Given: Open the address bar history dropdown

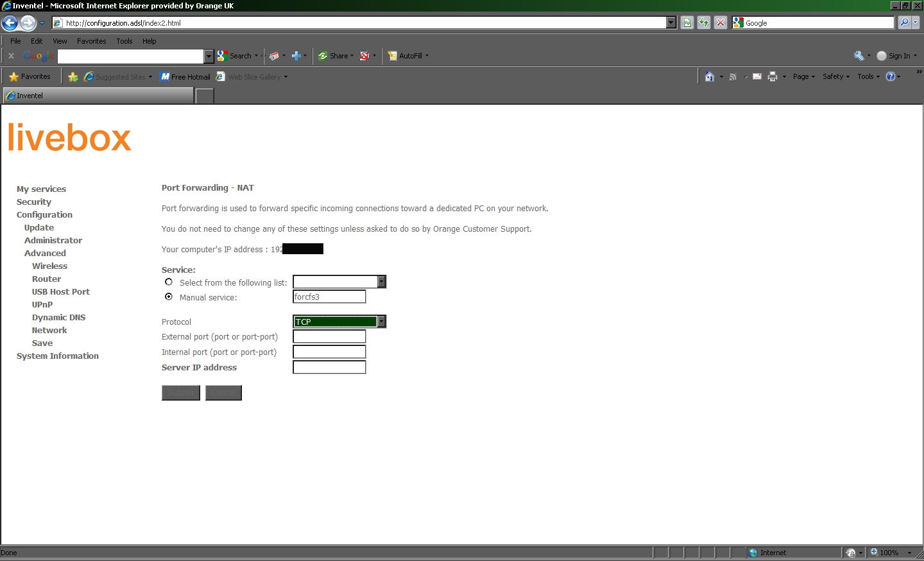Looking at the screenshot, I should (671, 22).
